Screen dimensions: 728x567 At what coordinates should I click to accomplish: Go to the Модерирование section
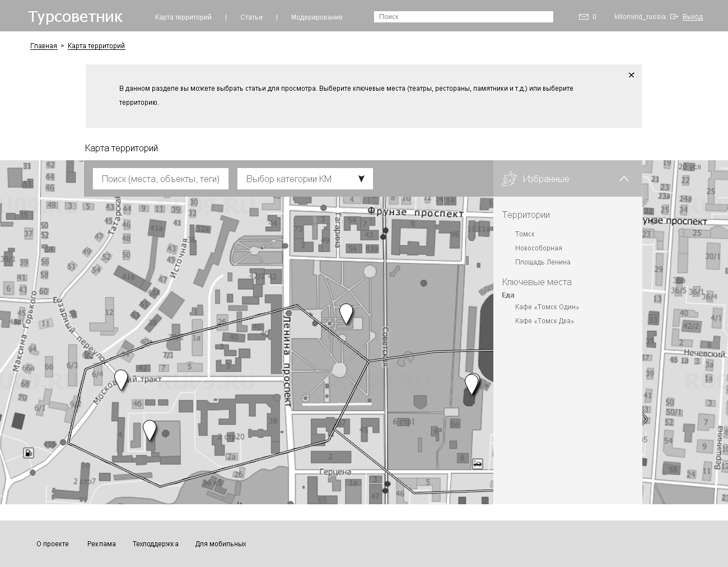point(316,17)
